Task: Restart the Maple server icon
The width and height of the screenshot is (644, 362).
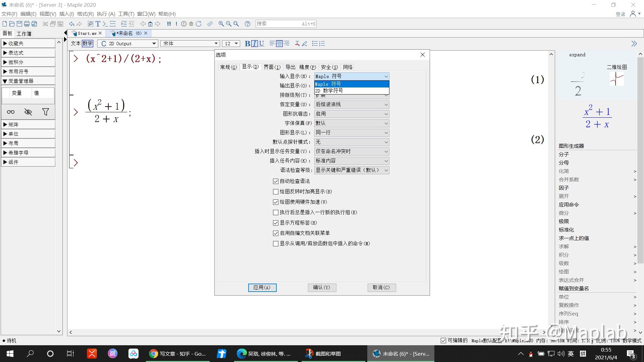Action: (x=199, y=24)
